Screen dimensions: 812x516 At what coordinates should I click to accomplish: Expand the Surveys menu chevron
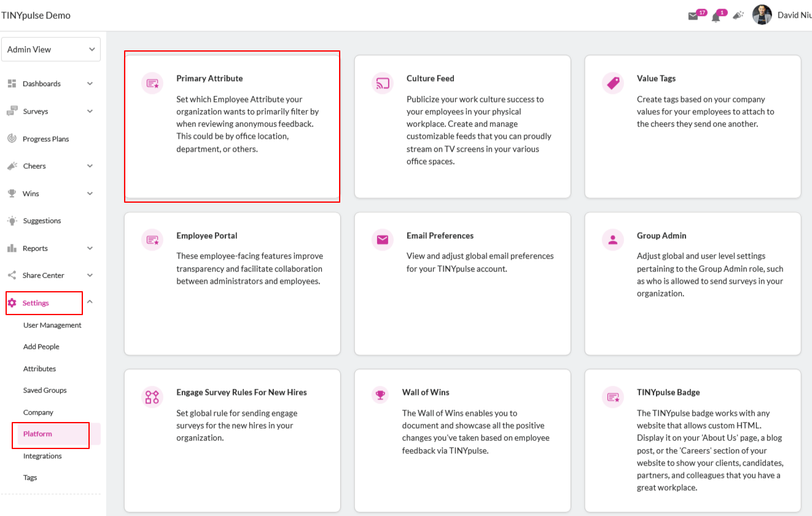tap(90, 111)
